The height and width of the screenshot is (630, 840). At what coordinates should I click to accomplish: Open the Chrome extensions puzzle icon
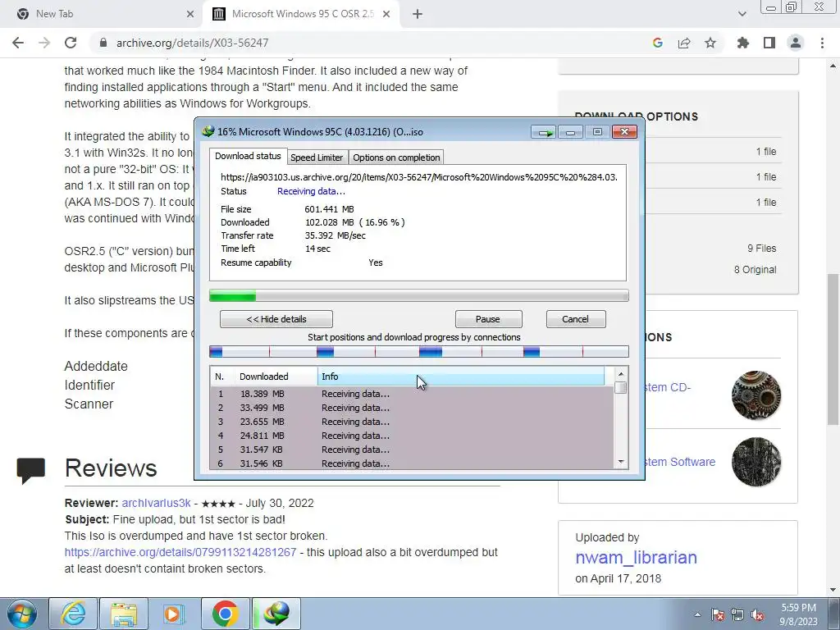(x=743, y=43)
